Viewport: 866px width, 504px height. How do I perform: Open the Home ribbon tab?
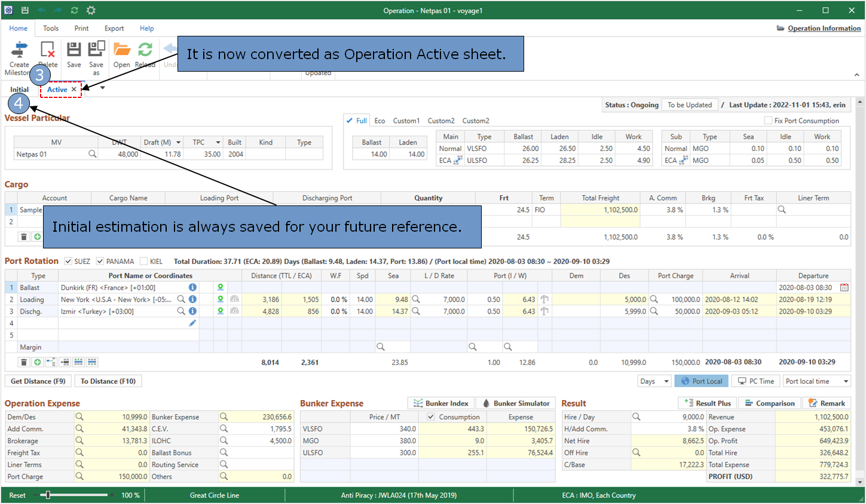(18, 28)
